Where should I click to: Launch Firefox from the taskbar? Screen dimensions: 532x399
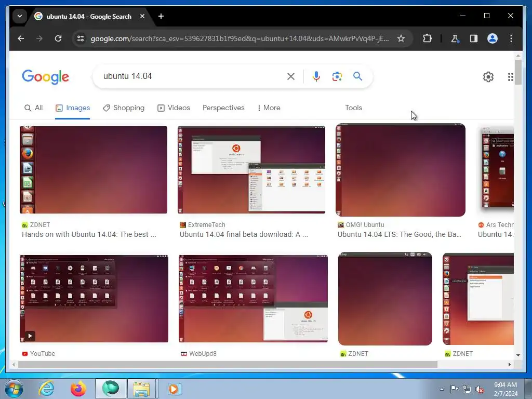pyautogui.click(x=78, y=389)
